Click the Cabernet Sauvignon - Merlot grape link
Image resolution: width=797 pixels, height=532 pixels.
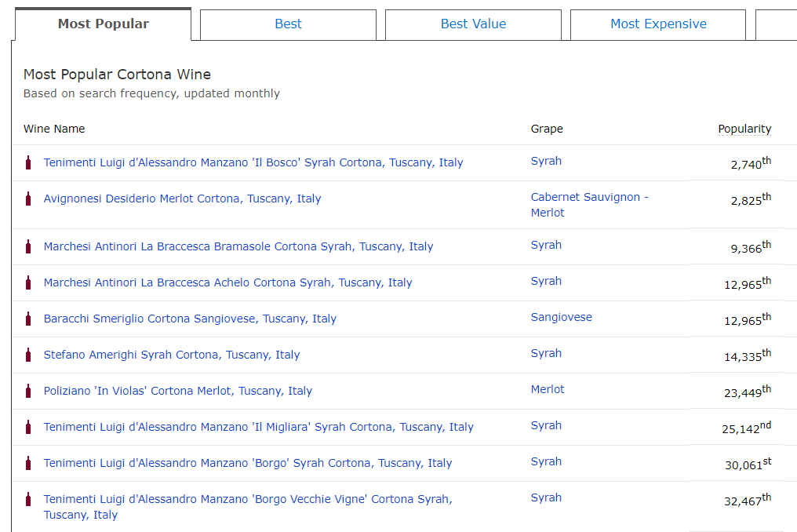click(590, 205)
